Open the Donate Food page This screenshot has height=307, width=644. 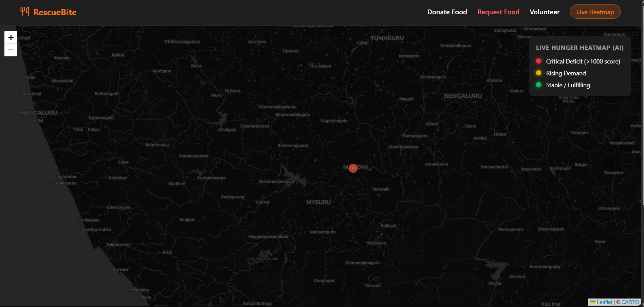pyautogui.click(x=447, y=12)
